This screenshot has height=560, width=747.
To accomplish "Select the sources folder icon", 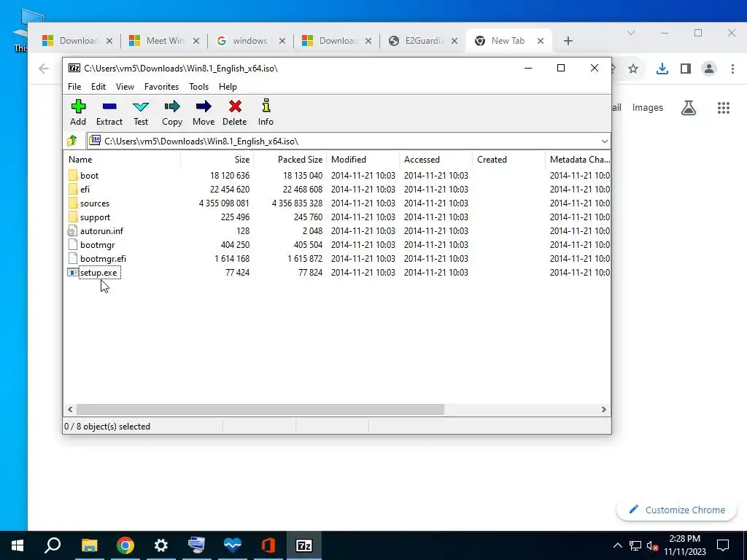I will click(x=73, y=203).
